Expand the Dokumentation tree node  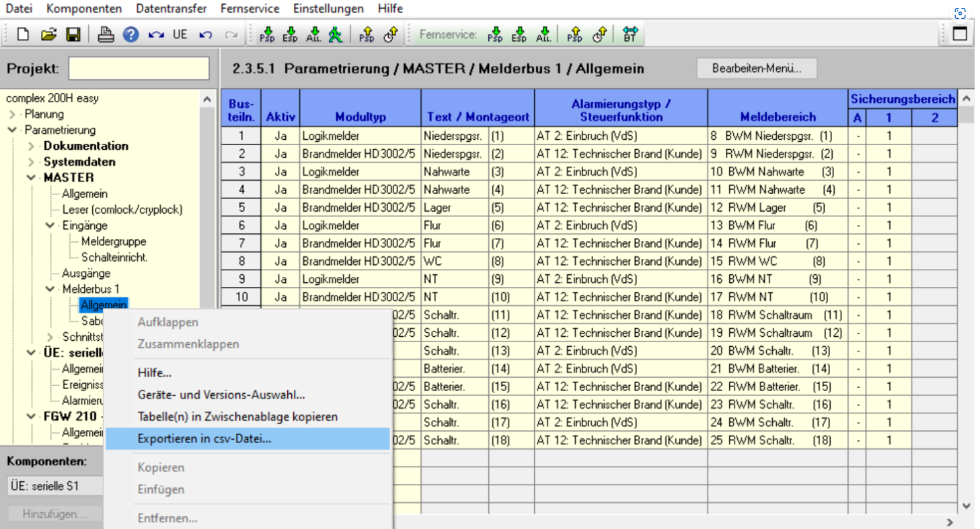[32, 146]
